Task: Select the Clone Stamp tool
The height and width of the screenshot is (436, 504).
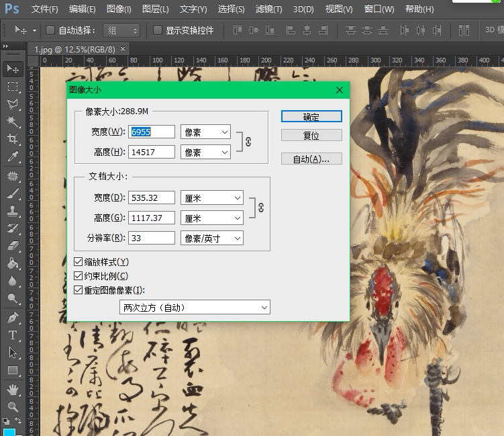Action: coord(13,211)
